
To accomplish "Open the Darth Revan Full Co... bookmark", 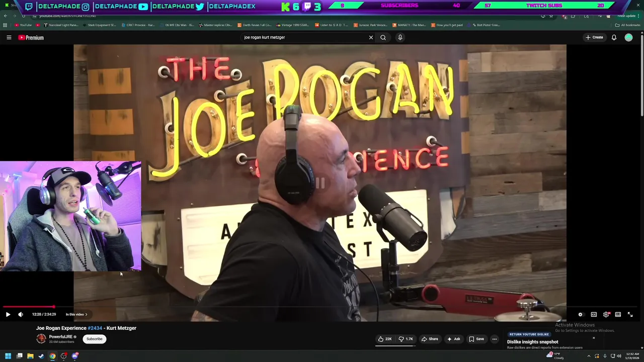I will tap(254, 25).
